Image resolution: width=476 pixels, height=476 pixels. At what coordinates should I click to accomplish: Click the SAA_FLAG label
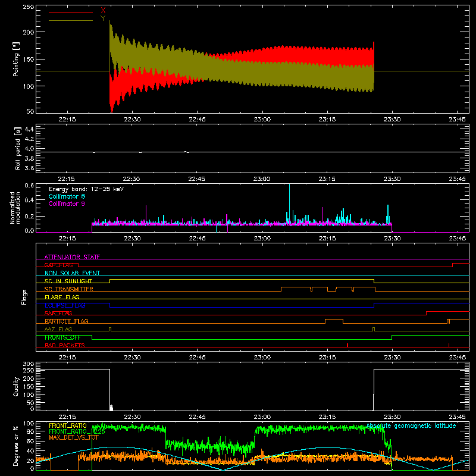click(58, 313)
